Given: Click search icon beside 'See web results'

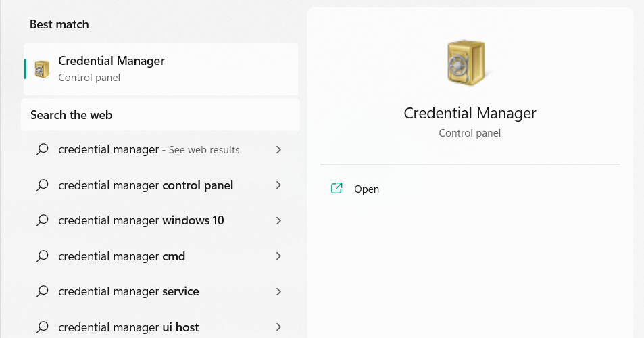Looking at the screenshot, I should tap(42, 149).
